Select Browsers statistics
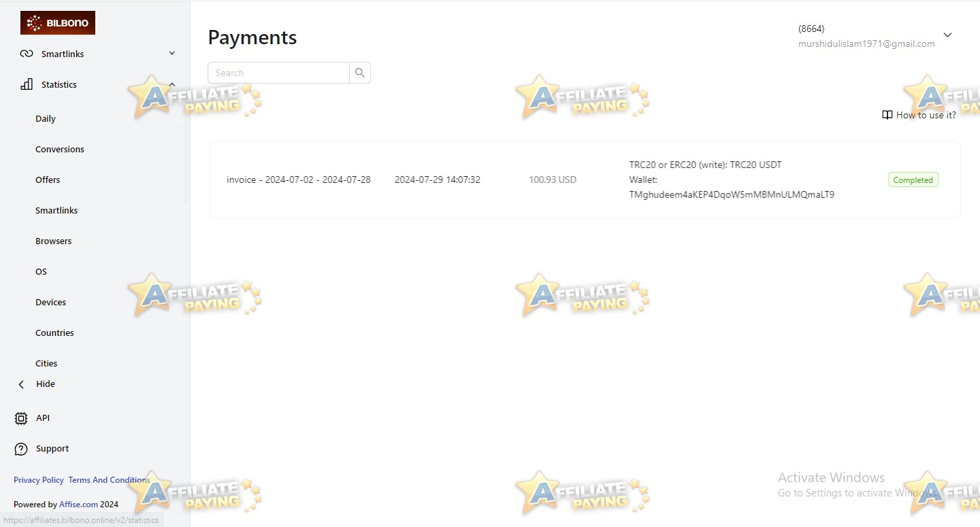The width and height of the screenshot is (980, 527). pos(54,241)
